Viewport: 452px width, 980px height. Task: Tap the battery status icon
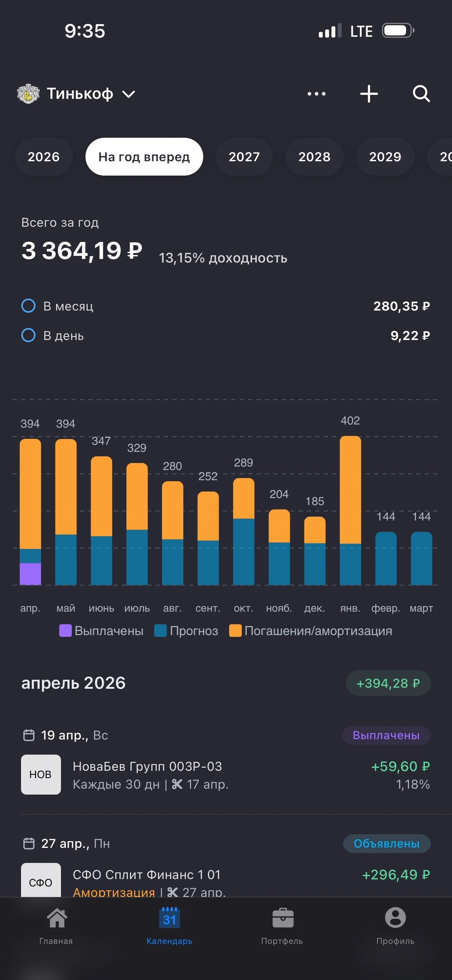point(398,30)
